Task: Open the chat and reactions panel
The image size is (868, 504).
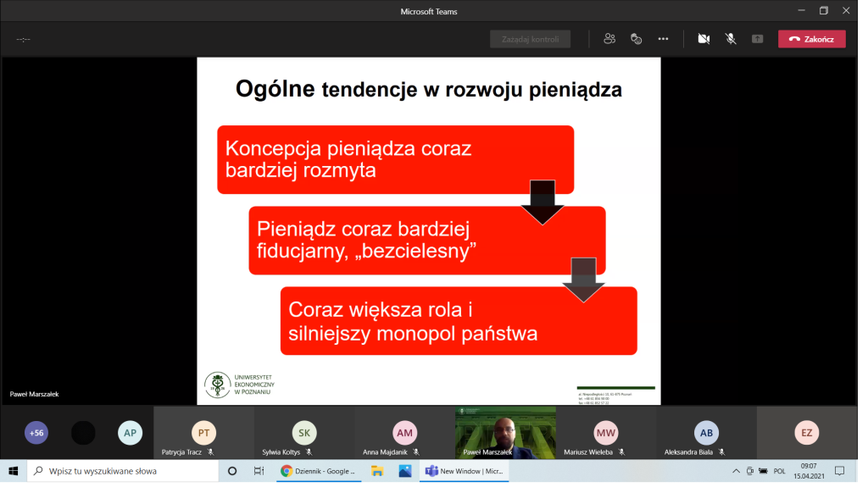Action: click(x=636, y=39)
